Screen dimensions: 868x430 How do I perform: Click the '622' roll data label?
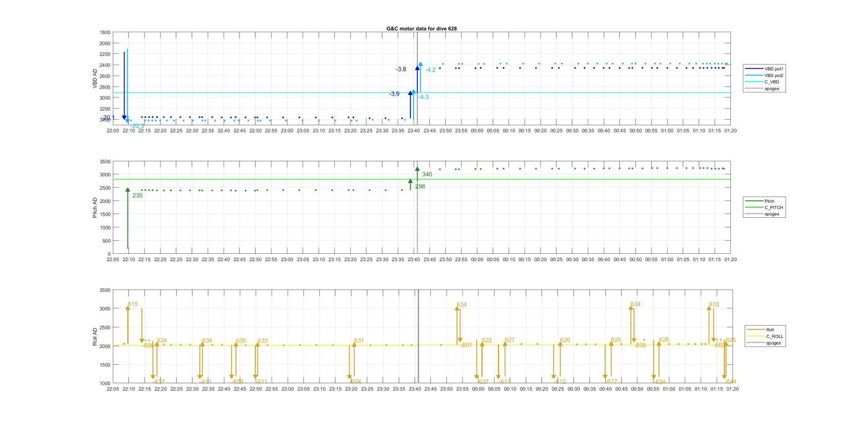pos(487,341)
